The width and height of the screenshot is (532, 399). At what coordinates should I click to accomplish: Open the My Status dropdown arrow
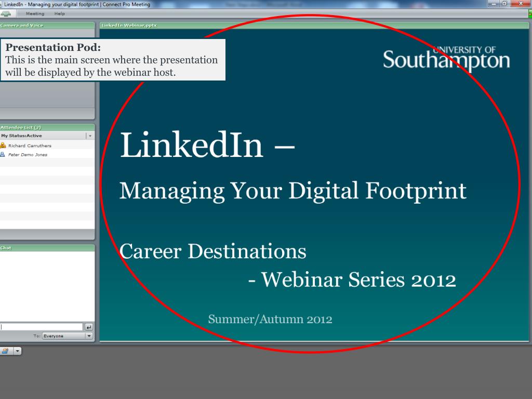pos(90,136)
